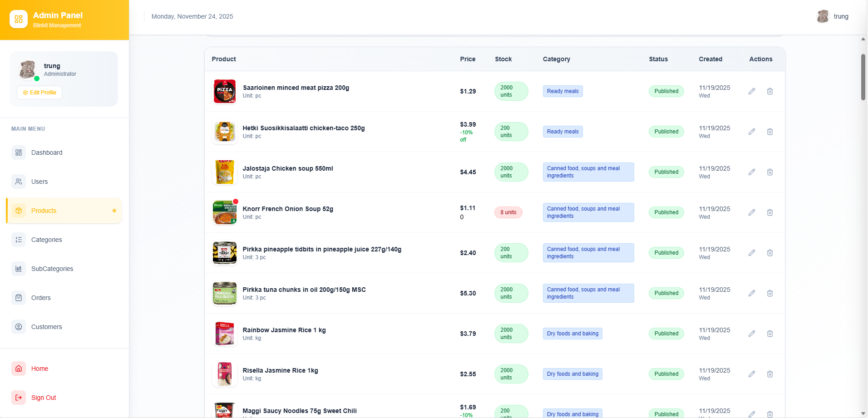Screen dimensions: 868x418
Task: Click Dry foods and baking tag for Rainbow Rice
Action: coord(572,334)
